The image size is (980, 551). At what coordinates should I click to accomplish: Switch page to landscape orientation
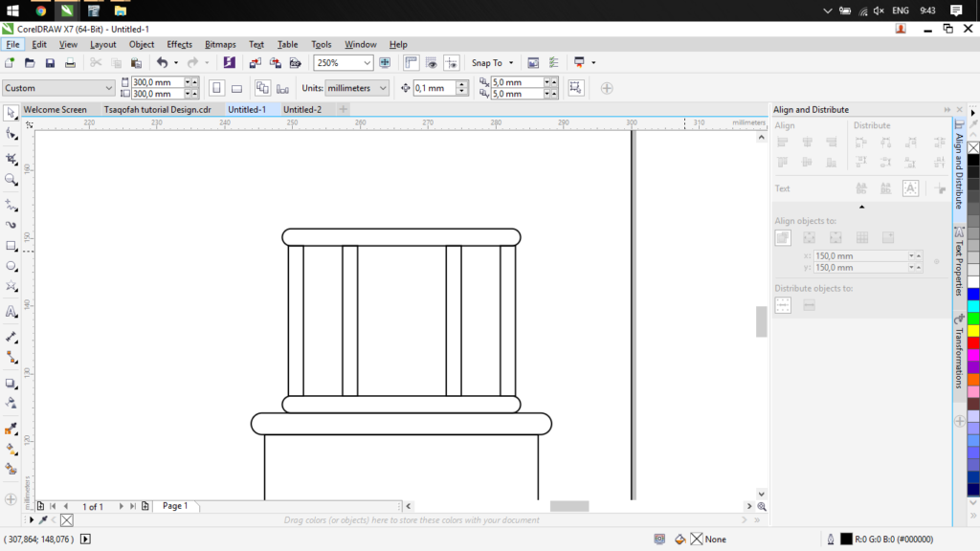pos(236,88)
